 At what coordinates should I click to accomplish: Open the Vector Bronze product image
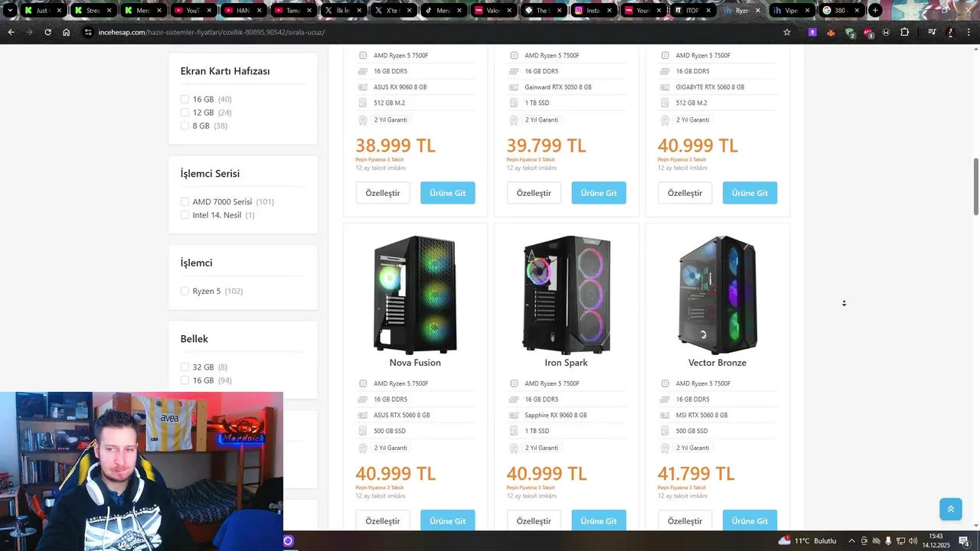(x=717, y=295)
